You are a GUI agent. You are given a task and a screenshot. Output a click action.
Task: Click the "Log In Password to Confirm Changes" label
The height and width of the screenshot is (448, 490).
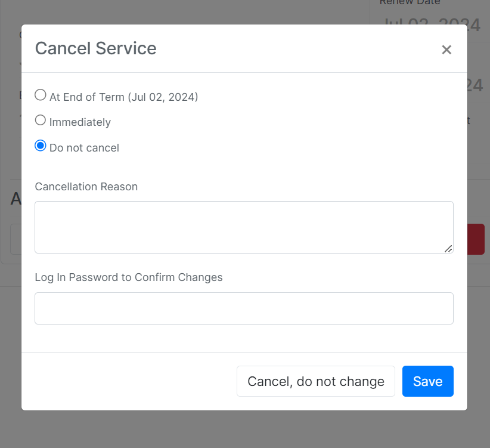[129, 277]
